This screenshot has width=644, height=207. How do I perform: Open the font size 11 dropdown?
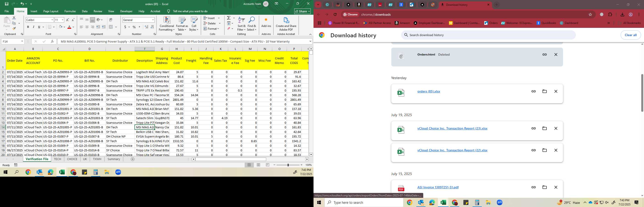[62, 20]
